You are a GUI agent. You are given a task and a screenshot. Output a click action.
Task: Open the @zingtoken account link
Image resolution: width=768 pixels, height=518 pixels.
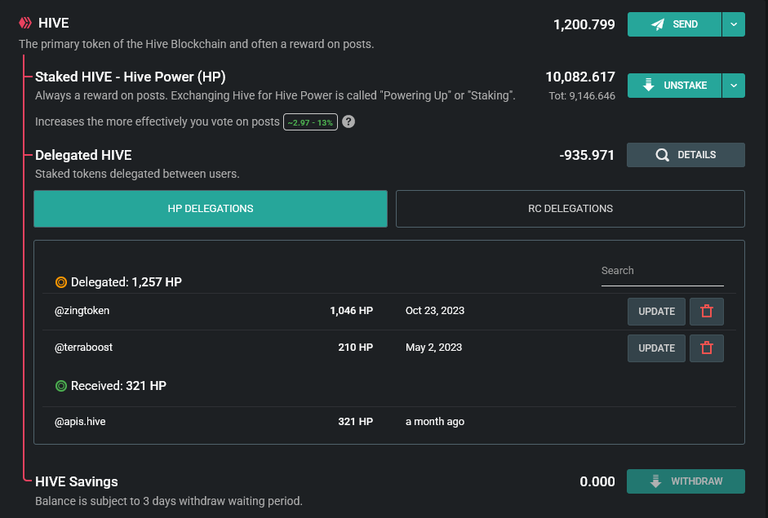click(x=82, y=310)
